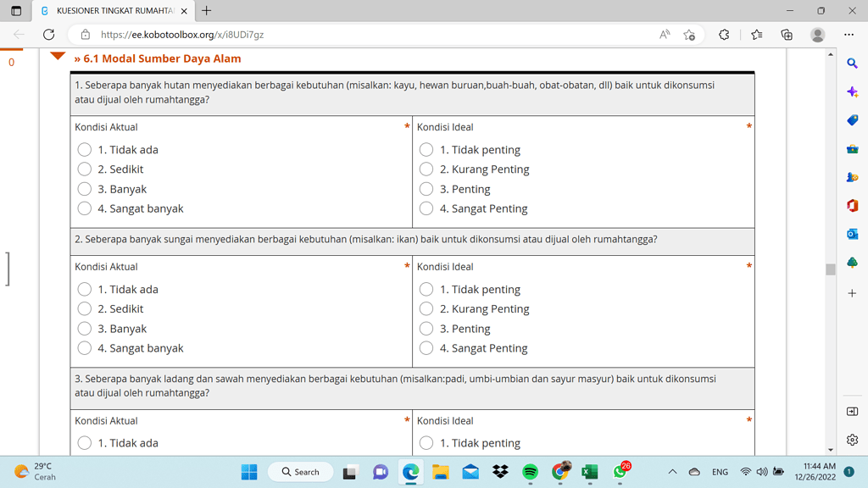Open the Windows Start menu
868x488 pixels.
click(248, 472)
